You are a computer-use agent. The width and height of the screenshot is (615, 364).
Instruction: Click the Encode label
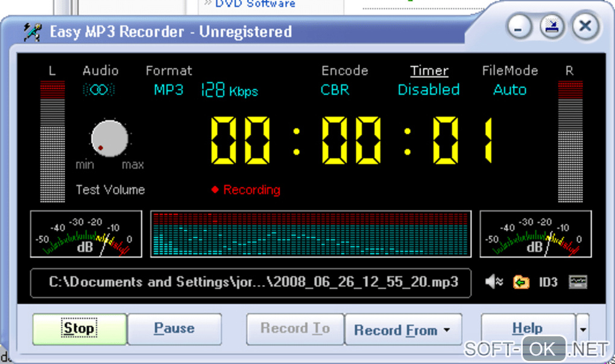point(345,71)
